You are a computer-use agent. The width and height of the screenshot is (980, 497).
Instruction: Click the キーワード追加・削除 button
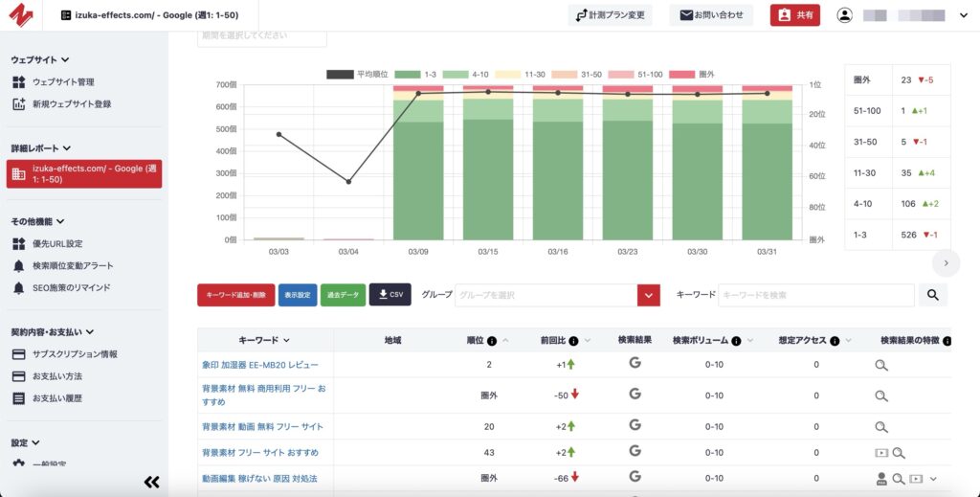click(235, 295)
